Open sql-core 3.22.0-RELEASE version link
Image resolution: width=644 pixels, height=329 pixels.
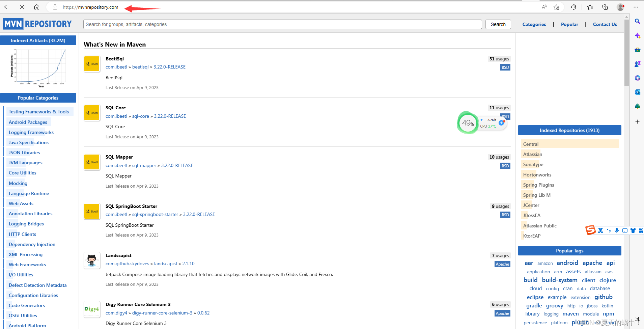click(170, 116)
